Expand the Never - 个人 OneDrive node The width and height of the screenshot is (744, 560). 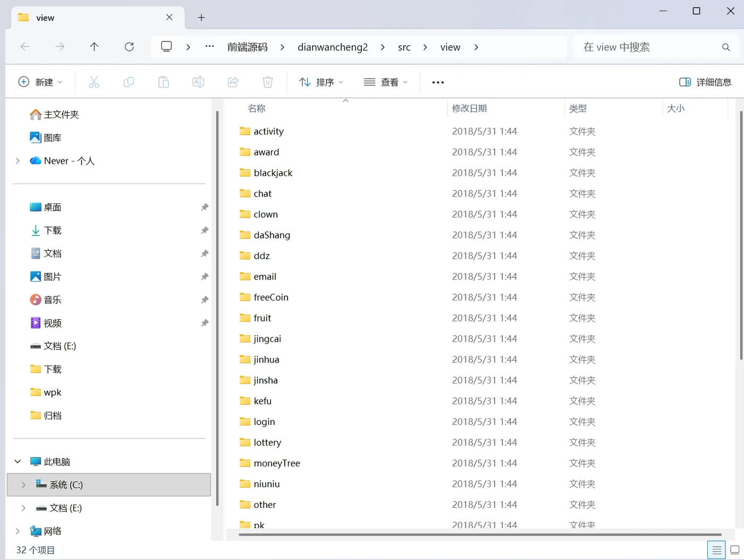18,160
